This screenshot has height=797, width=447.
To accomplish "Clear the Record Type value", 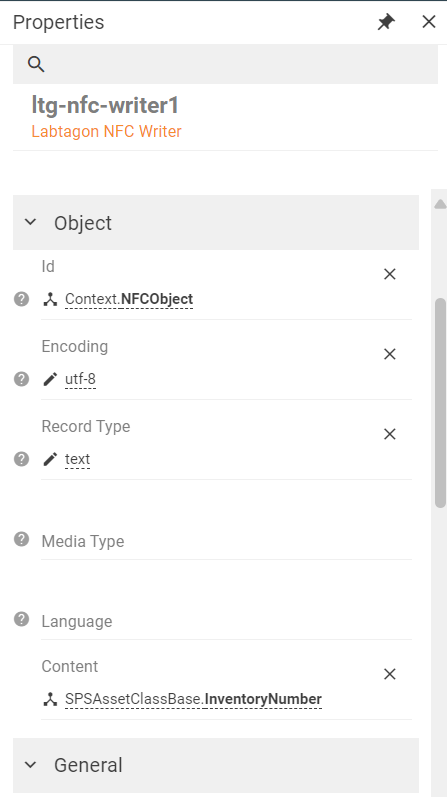I will (390, 434).
